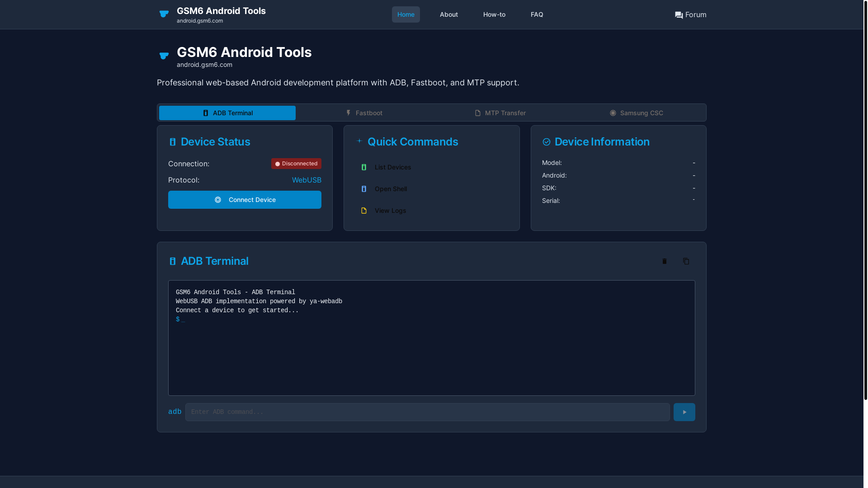Image resolution: width=868 pixels, height=488 pixels.
Task: Click the phone icon beside the ADB Terminal heading
Action: [x=172, y=261]
